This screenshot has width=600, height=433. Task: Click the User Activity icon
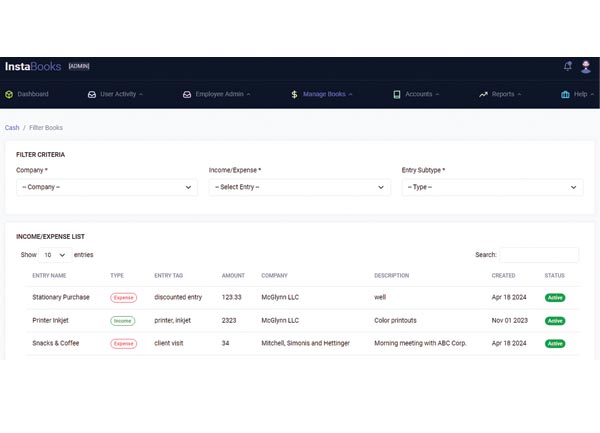pyautogui.click(x=92, y=95)
